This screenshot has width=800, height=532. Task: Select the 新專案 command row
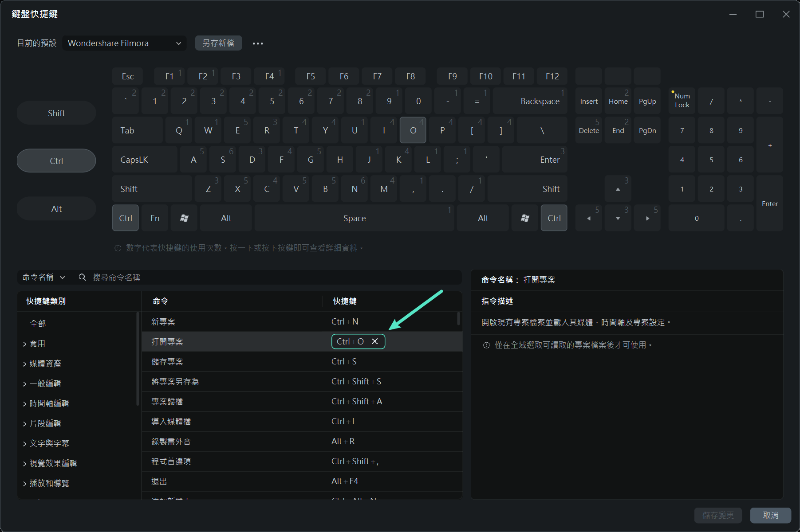click(x=302, y=322)
